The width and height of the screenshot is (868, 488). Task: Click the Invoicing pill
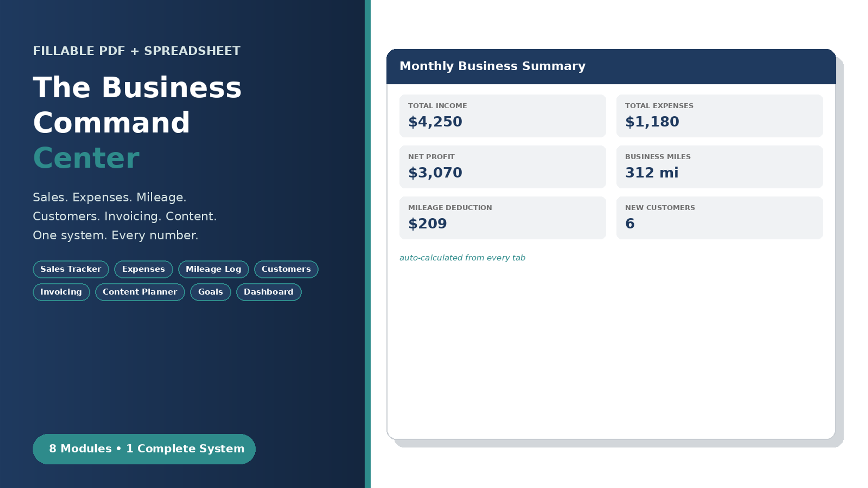click(x=61, y=292)
